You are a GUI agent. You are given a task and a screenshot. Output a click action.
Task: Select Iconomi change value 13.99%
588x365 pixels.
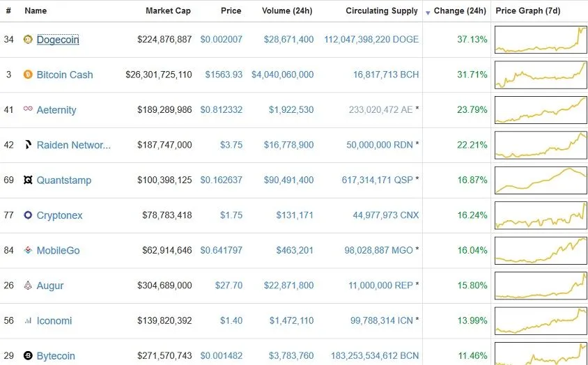(472, 320)
